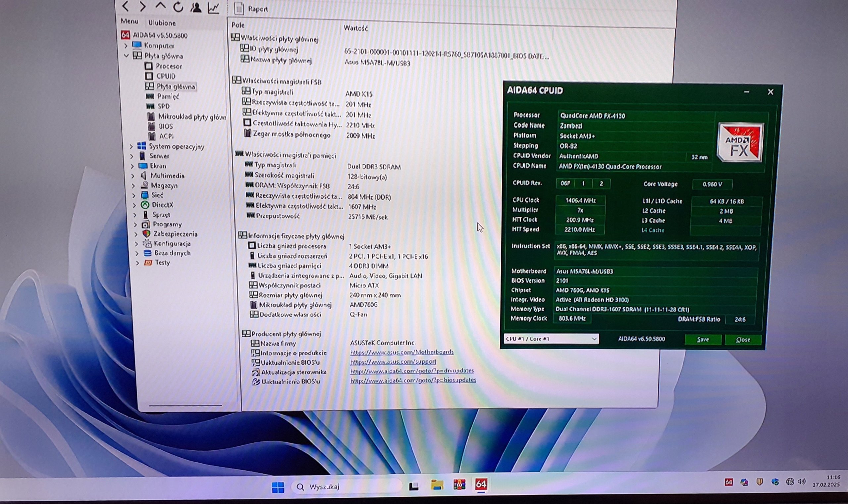This screenshot has height=504, width=848.
Task: Collapse the Płyta główna tree branch
Action: pyautogui.click(x=126, y=56)
